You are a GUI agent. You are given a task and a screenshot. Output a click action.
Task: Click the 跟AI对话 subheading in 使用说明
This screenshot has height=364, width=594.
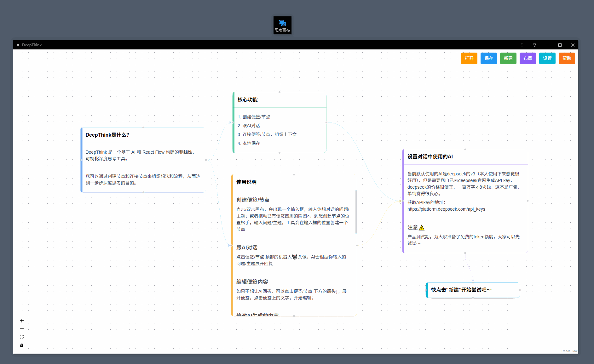click(x=247, y=247)
